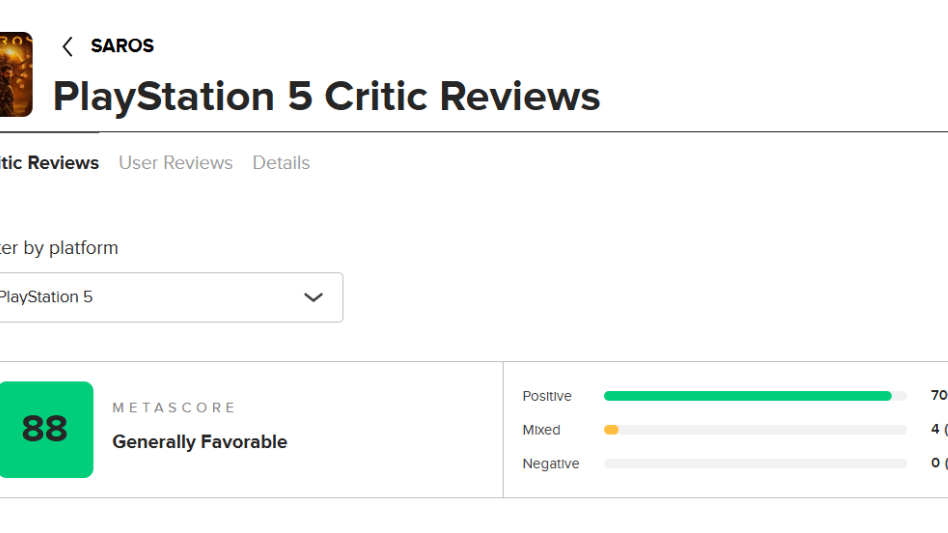Click the METASCORE label
Screen dimensions: 948x533
[x=174, y=408]
